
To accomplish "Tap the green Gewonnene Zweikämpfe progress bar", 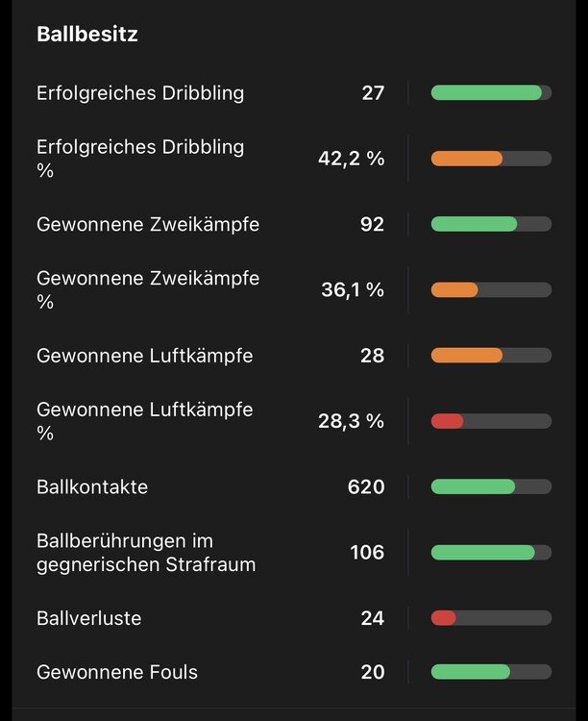I will pyautogui.click(x=491, y=224).
